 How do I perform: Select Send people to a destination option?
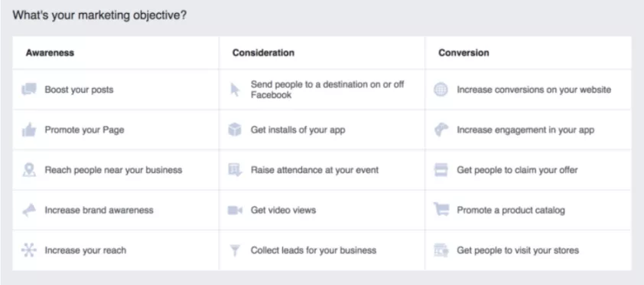coord(327,89)
